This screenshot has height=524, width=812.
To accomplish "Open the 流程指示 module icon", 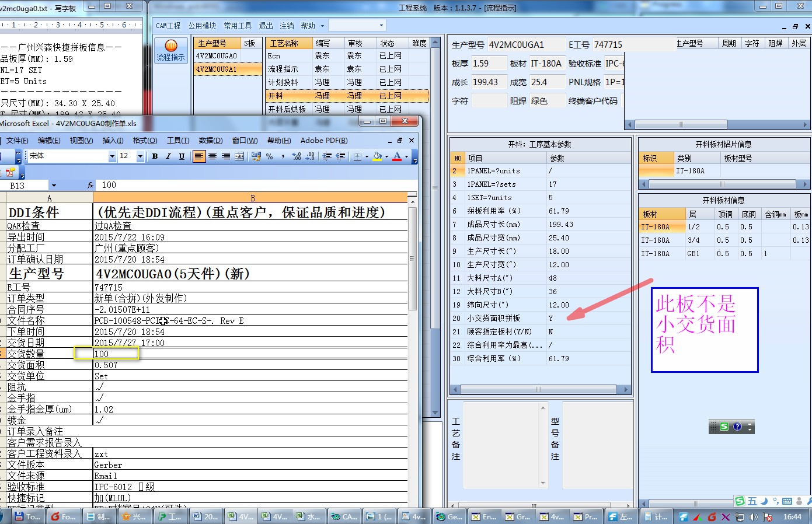I will pyautogui.click(x=171, y=51).
